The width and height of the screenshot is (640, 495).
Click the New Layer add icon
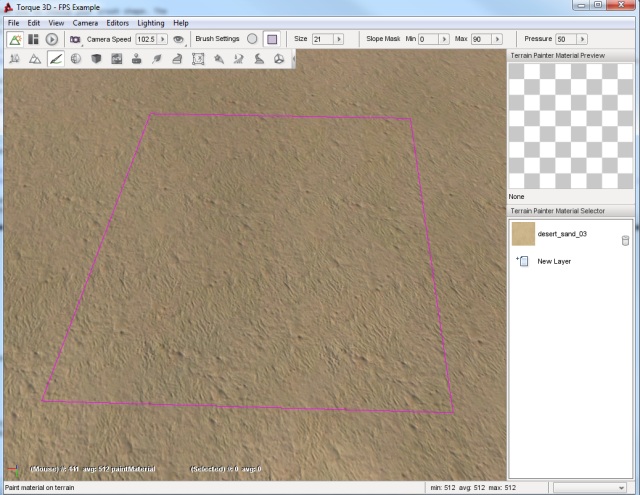click(x=522, y=261)
